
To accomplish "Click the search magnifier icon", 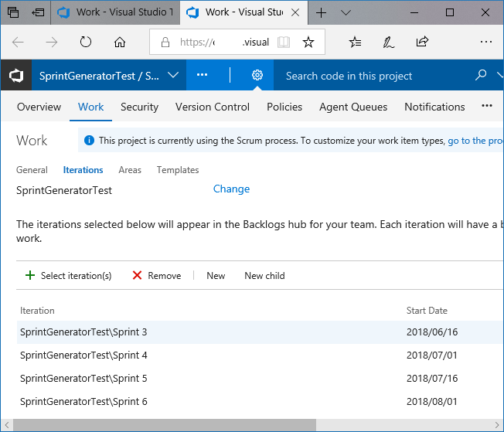I will [x=481, y=75].
